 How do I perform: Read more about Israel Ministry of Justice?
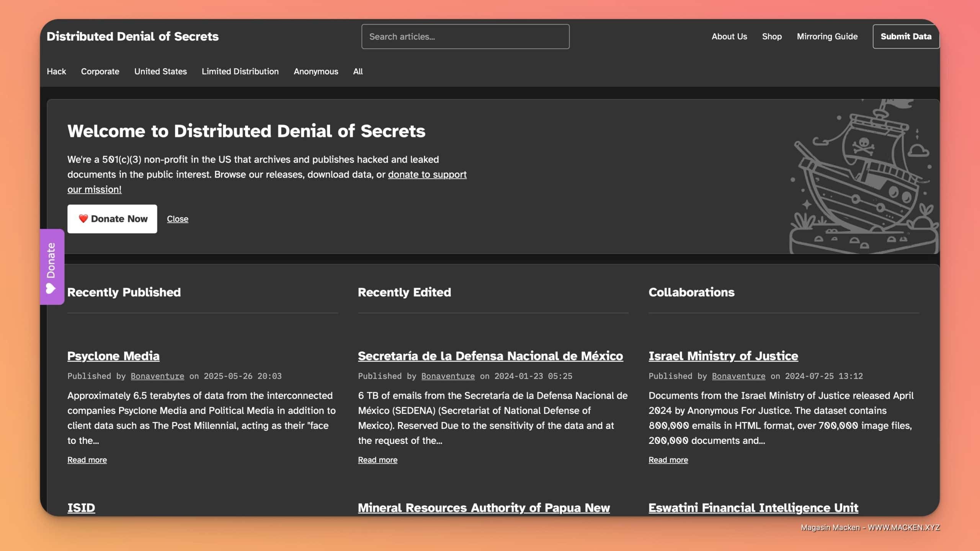668,460
